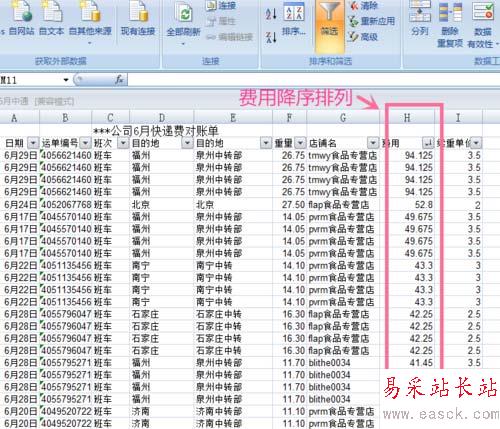The width and height of the screenshot is (500, 429).
Task: Click the 属性 (Properties) button
Action: tap(221, 21)
